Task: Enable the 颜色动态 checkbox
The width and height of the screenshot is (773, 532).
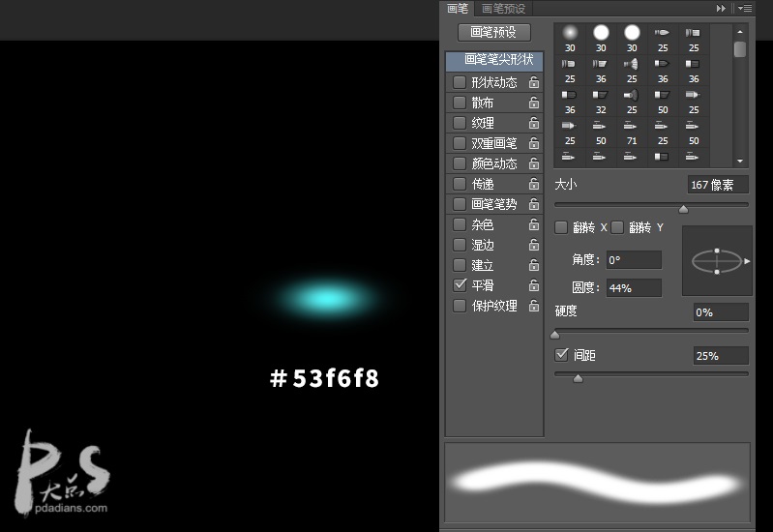Action: [x=460, y=163]
